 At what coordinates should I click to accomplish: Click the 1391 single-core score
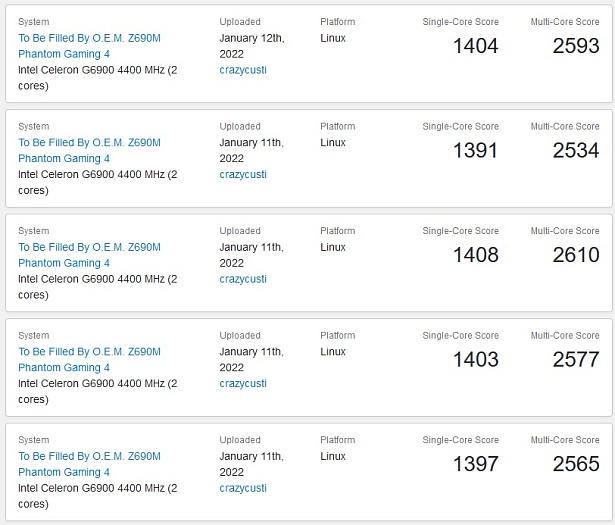coord(476,151)
